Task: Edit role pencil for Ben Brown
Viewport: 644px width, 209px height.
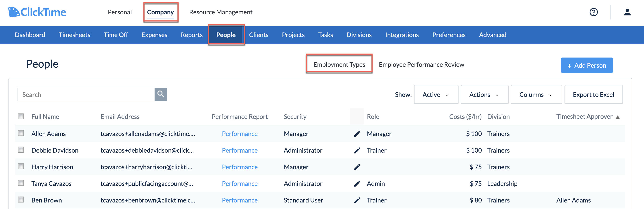Action: tap(357, 200)
